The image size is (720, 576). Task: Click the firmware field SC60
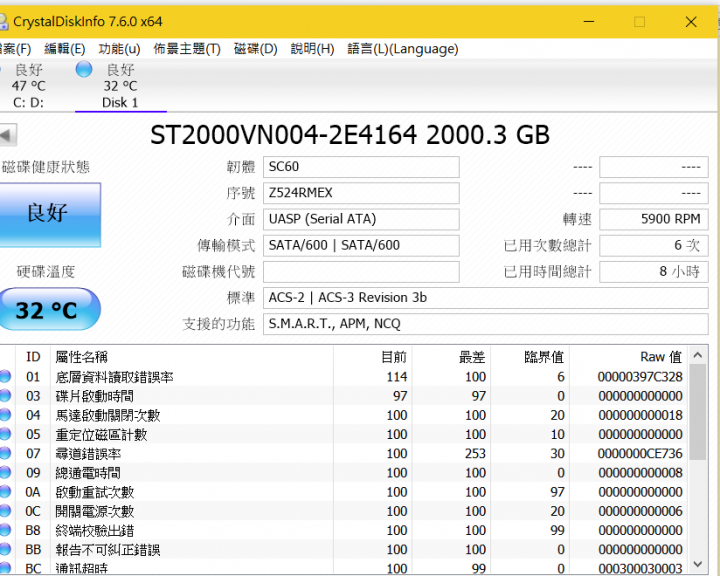(361, 167)
